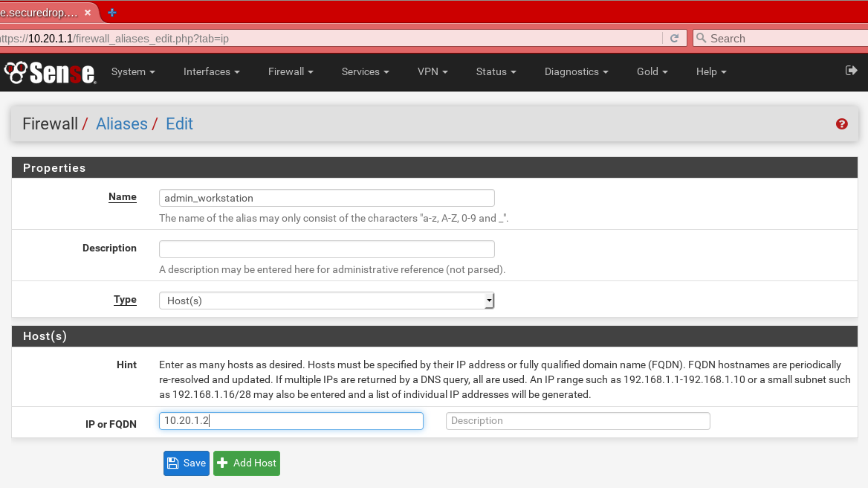Expand the Status menu
The height and width of the screenshot is (488, 868).
pyautogui.click(x=496, y=71)
